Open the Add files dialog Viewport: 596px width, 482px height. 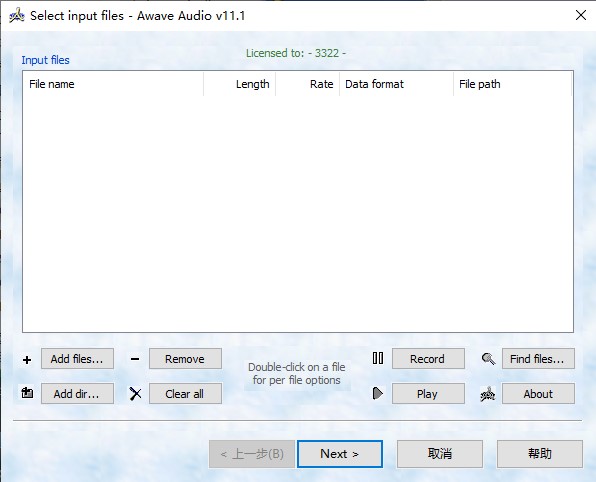[x=78, y=358]
